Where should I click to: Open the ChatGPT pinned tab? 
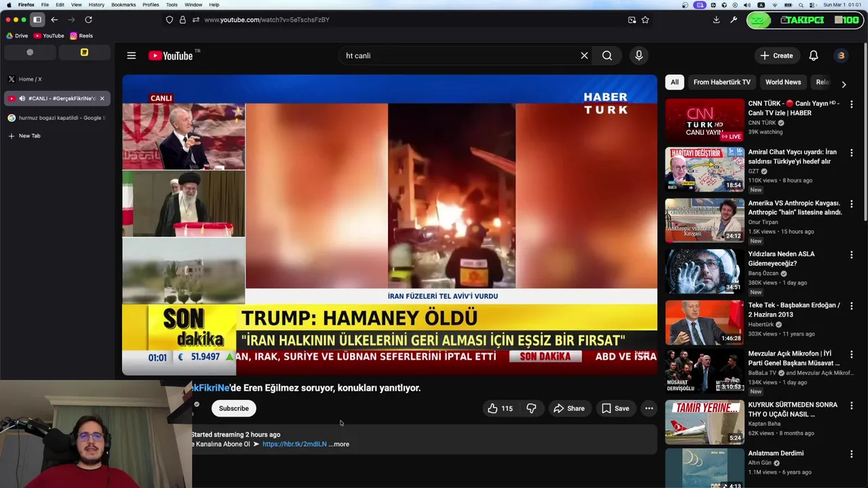[x=29, y=52]
